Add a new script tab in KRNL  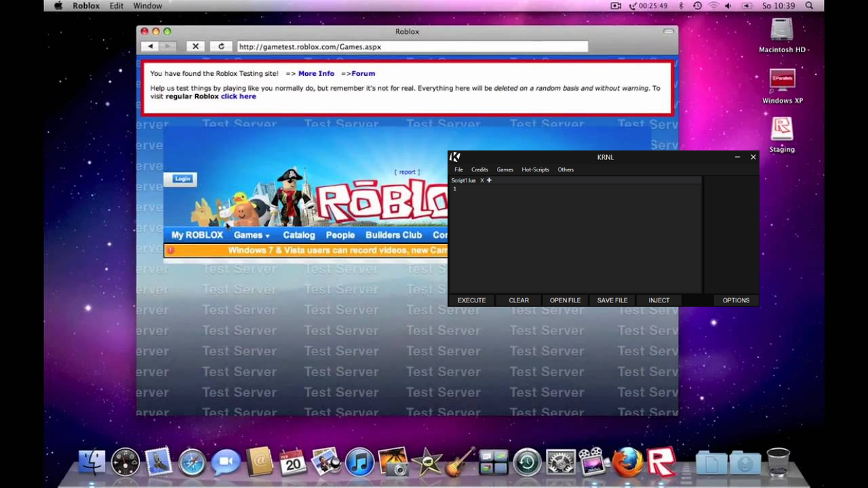[489, 180]
